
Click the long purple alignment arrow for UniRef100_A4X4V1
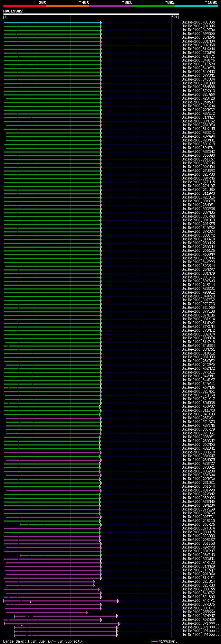(x=61, y=601)
